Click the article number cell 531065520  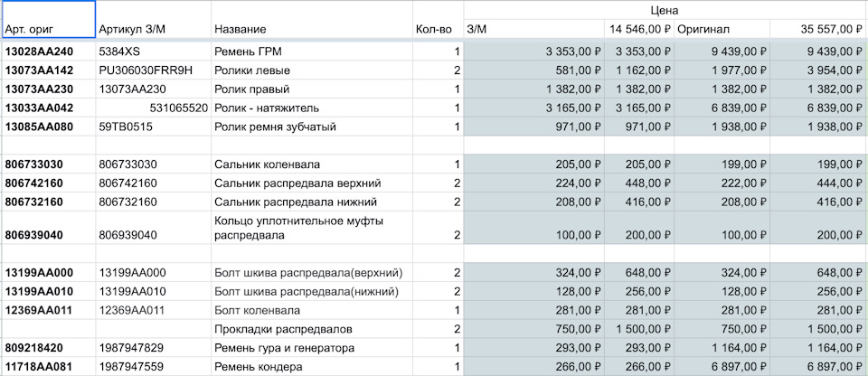tap(152, 108)
